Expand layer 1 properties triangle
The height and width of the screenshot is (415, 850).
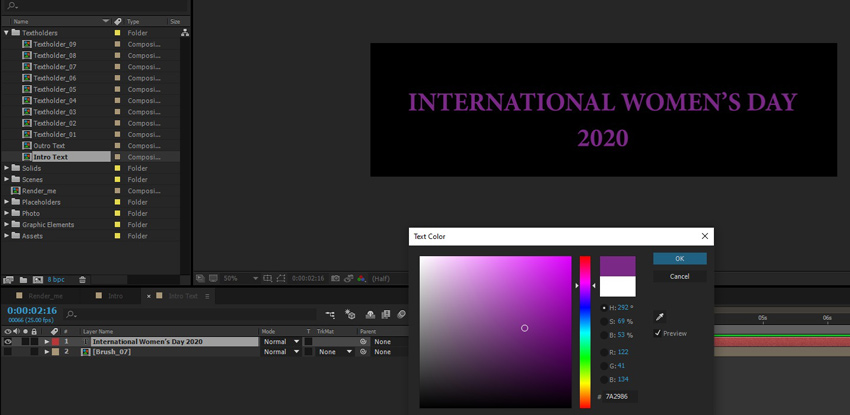click(x=47, y=342)
